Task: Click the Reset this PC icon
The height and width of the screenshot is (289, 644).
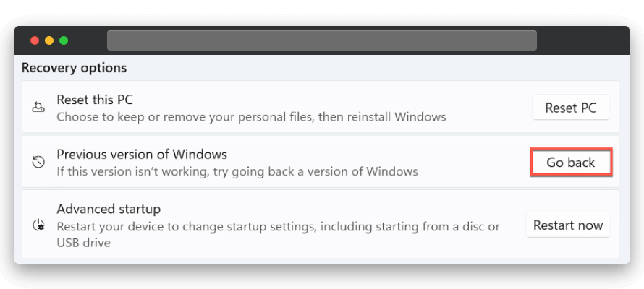Action: [x=38, y=108]
